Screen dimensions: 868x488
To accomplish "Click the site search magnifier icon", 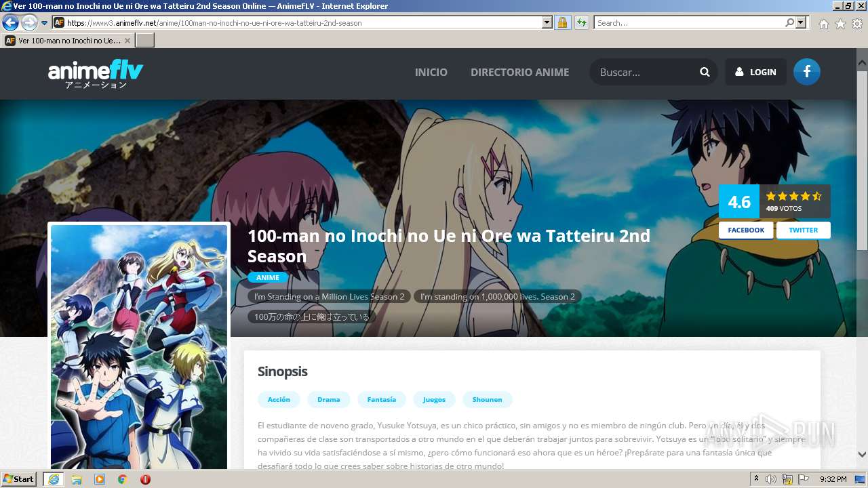I will [705, 72].
